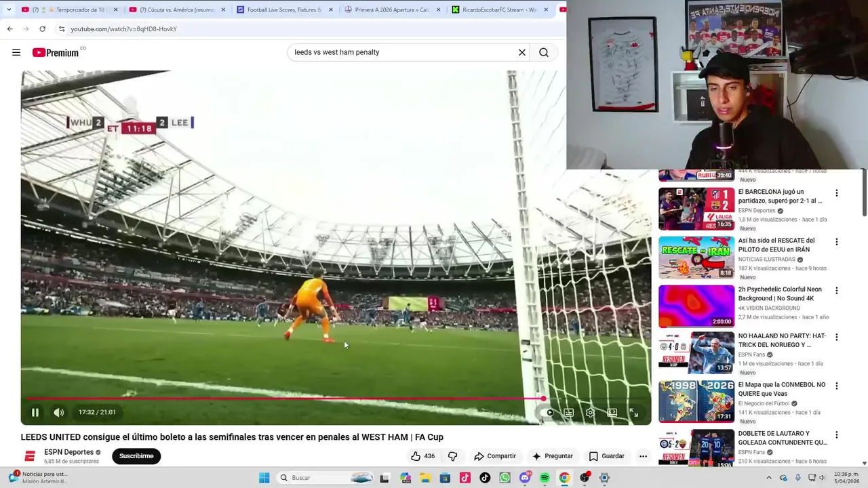Screen dimensions: 868x488
Task: Mute the video volume
Action: pyautogui.click(x=59, y=412)
